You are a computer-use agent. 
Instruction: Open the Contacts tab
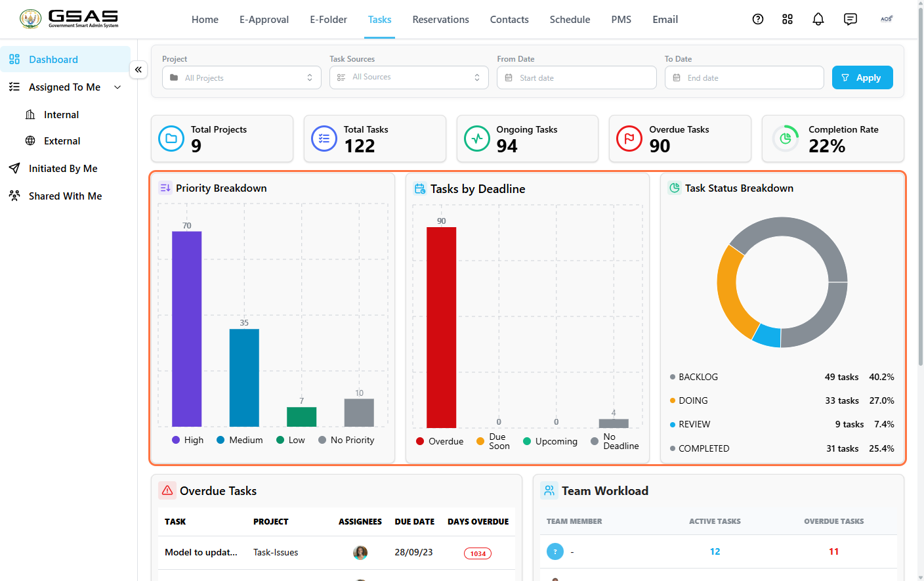click(509, 20)
